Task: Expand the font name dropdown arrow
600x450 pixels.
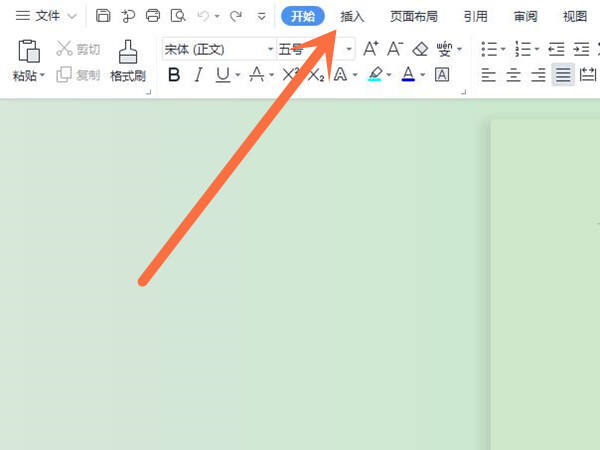Action: [271, 49]
